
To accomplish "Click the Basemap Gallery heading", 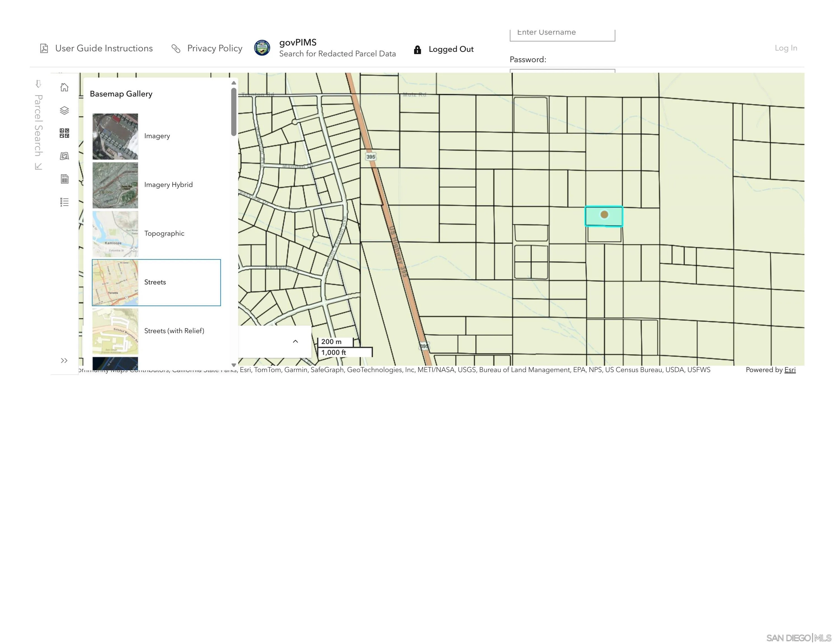I will click(121, 94).
